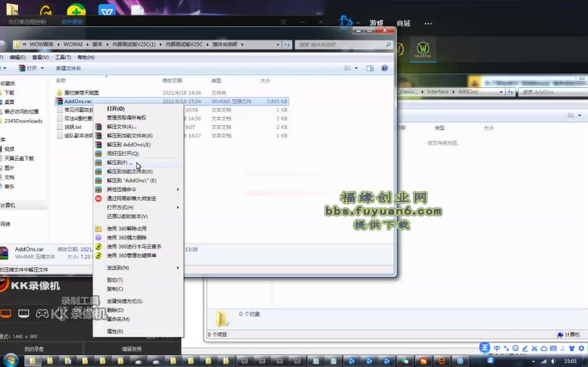Expand the 打开方式(H) submenu
The height and width of the screenshot is (367, 588).
tap(120, 207)
